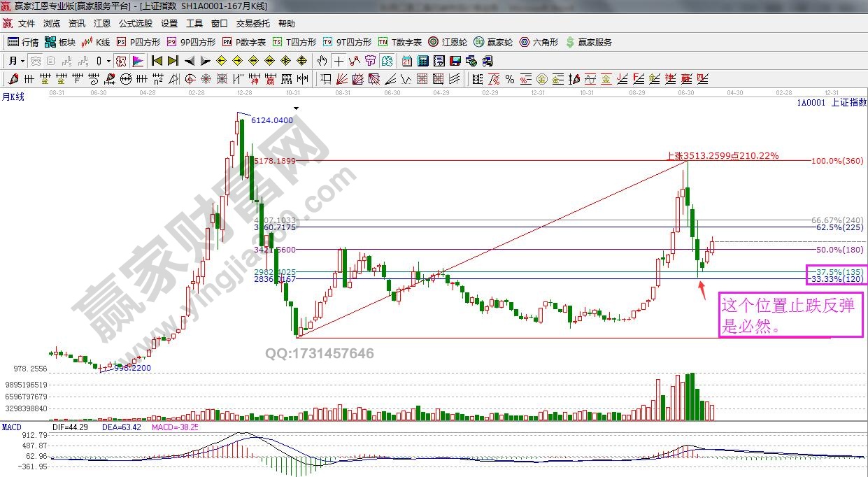Click the calculator icon in toolbar
This screenshot has height=477, width=868.
pos(423,61)
